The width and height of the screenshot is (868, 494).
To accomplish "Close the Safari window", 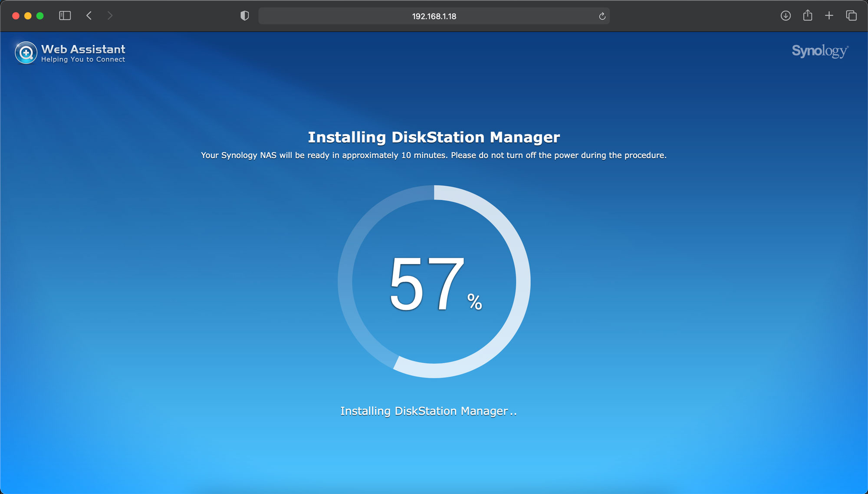I will (16, 16).
